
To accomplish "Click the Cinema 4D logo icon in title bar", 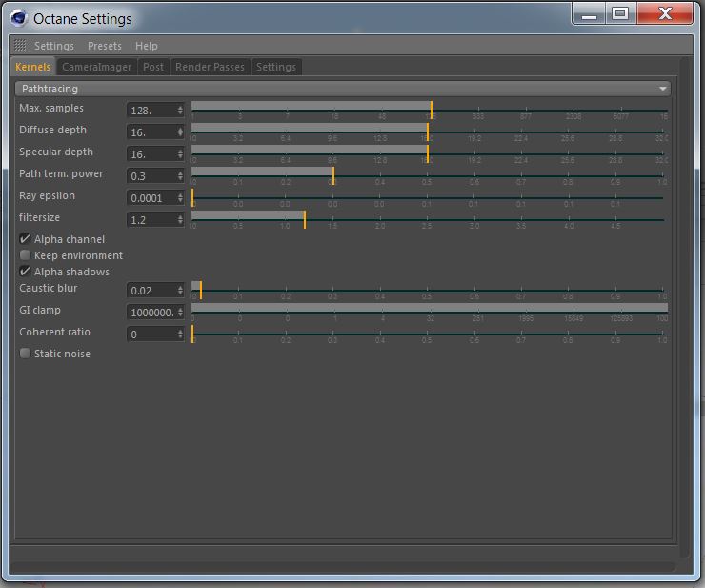I will pos(19,17).
